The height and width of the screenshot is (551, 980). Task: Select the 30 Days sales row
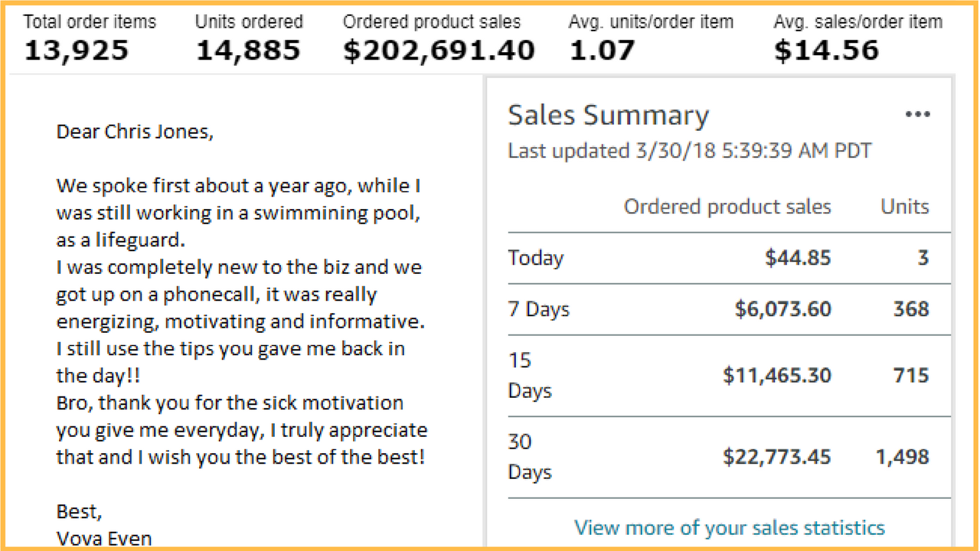pos(730,458)
